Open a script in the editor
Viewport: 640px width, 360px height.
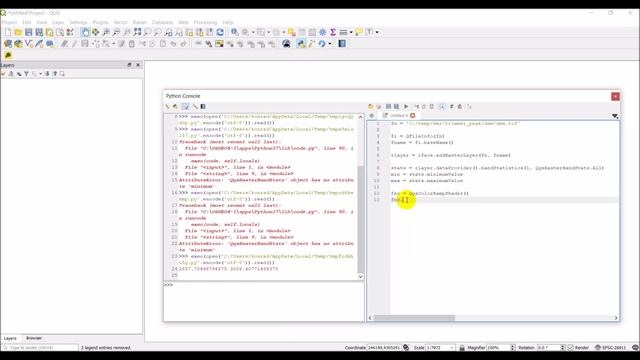(371, 107)
